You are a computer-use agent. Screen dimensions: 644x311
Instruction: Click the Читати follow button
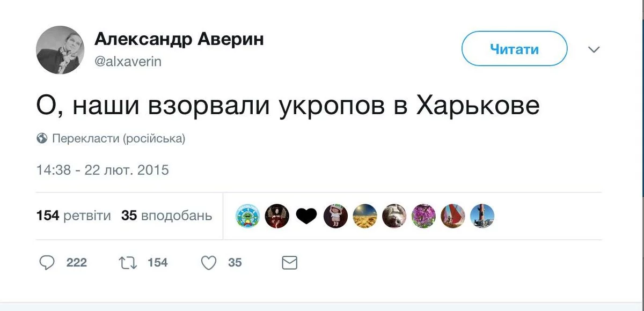click(x=514, y=49)
